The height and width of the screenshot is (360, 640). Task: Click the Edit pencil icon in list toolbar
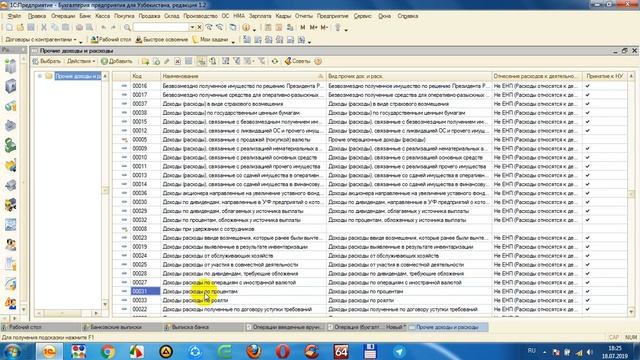tap(167, 61)
